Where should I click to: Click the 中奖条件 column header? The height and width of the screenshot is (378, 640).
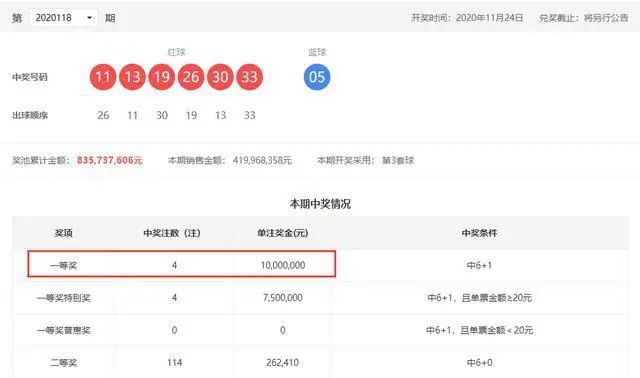[x=480, y=233]
